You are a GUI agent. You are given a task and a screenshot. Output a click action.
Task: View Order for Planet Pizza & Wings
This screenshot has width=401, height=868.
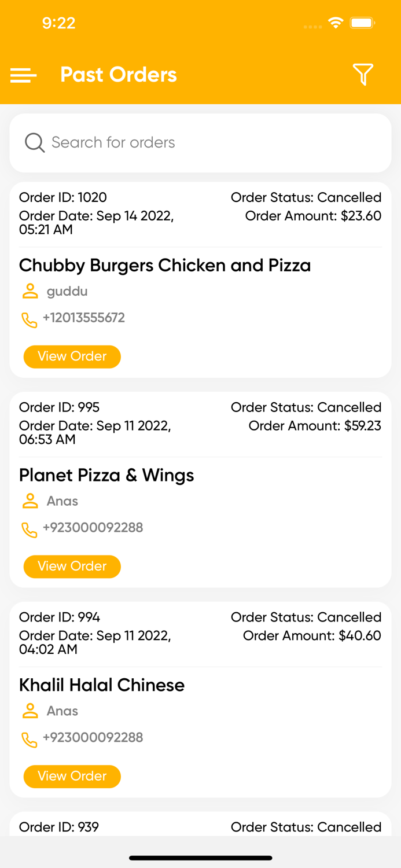(x=72, y=567)
